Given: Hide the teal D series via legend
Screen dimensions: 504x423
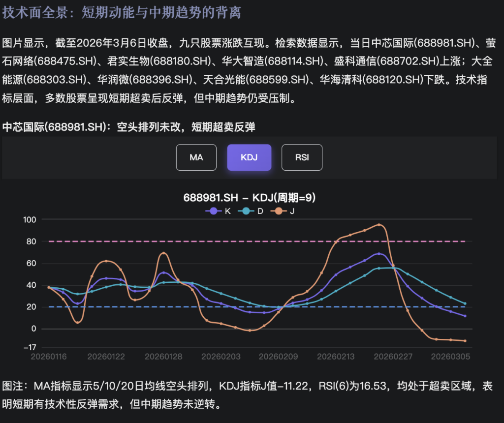Looking at the screenshot, I should point(252,211).
